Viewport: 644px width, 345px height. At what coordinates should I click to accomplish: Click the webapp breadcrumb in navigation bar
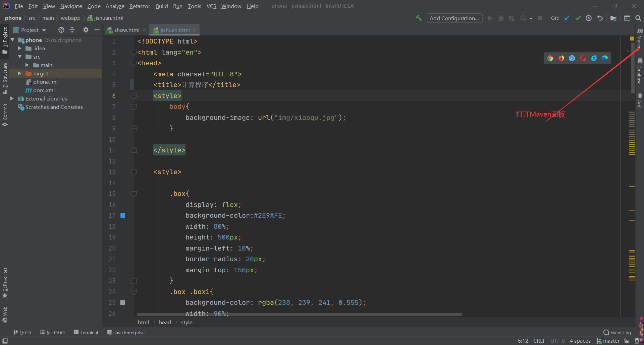(x=70, y=18)
